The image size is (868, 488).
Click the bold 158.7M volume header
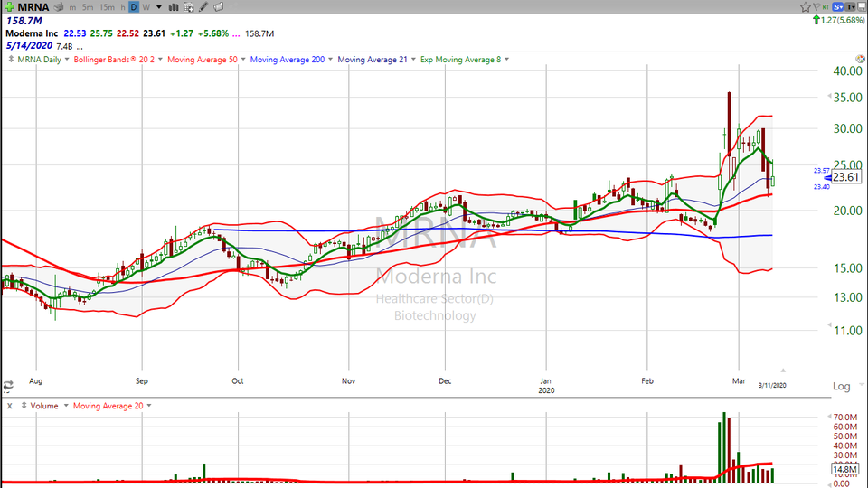(x=24, y=21)
